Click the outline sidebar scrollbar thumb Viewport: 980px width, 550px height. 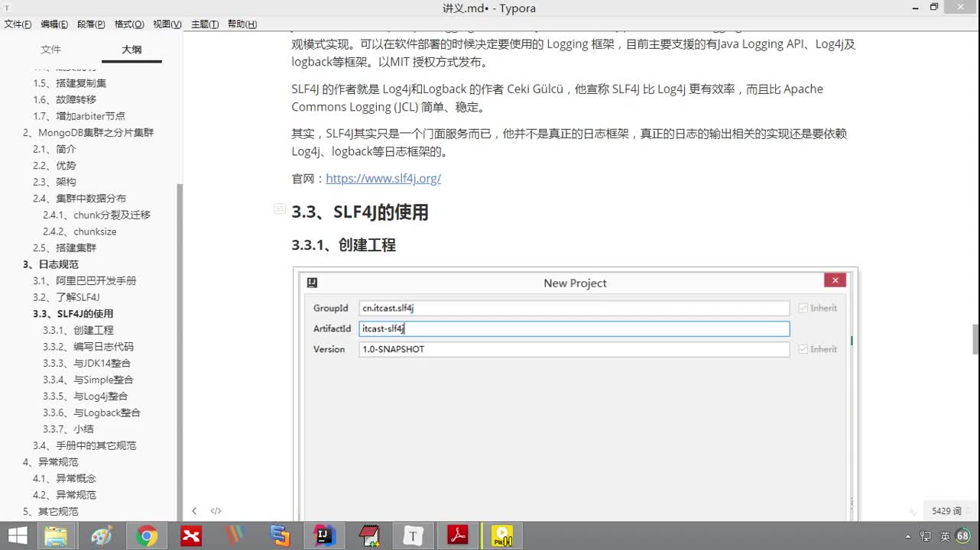[x=180, y=351]
